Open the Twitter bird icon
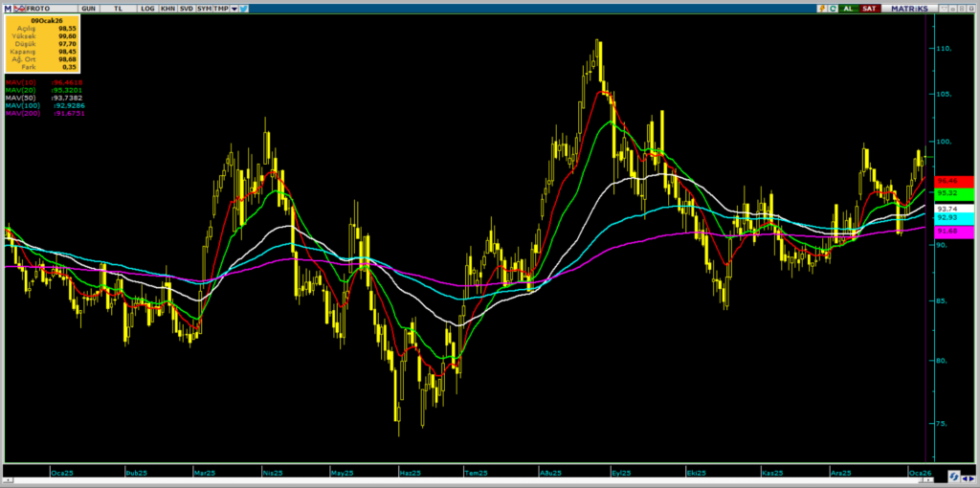980x488 pixels. click(244, 8)
